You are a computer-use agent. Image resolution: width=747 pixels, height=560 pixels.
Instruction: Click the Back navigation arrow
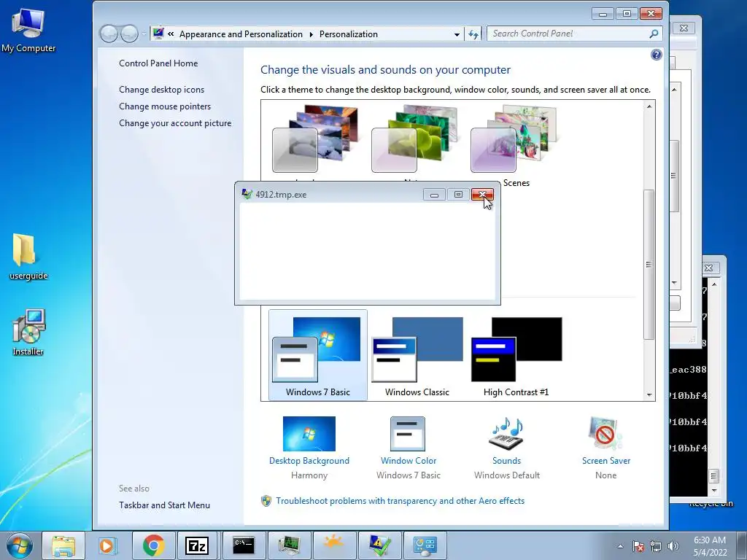(109, 34)
